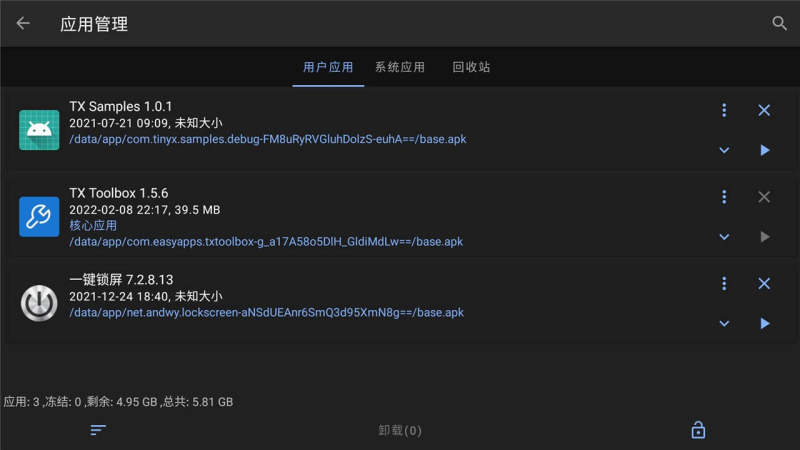Viewport: 800px width, 450px height.
Task: Open more options menu for TX Toolbox
Action: click(724, 197)
